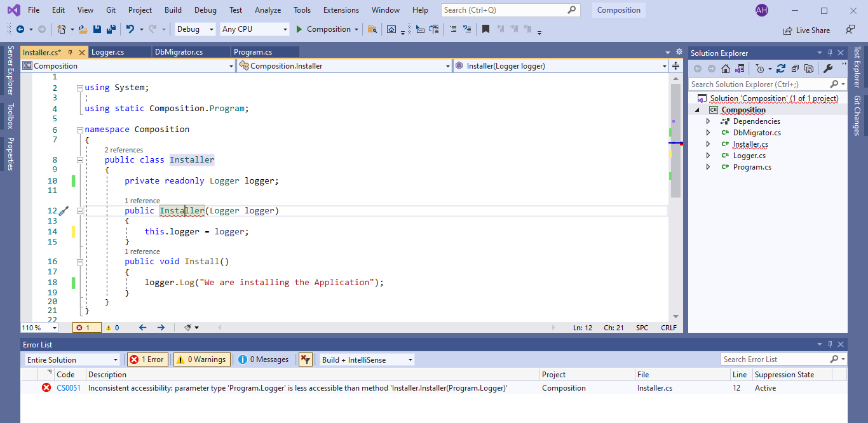This screenshot has width=868, height=423.
Task: Expand the DbMigrator.cs tree node
Action: 709,133
